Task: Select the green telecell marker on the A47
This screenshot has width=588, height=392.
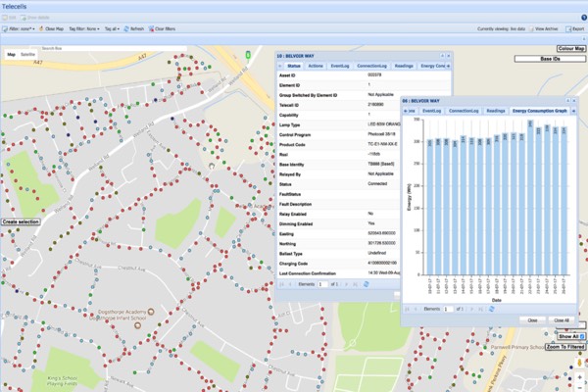Action: tap(248, 55)
